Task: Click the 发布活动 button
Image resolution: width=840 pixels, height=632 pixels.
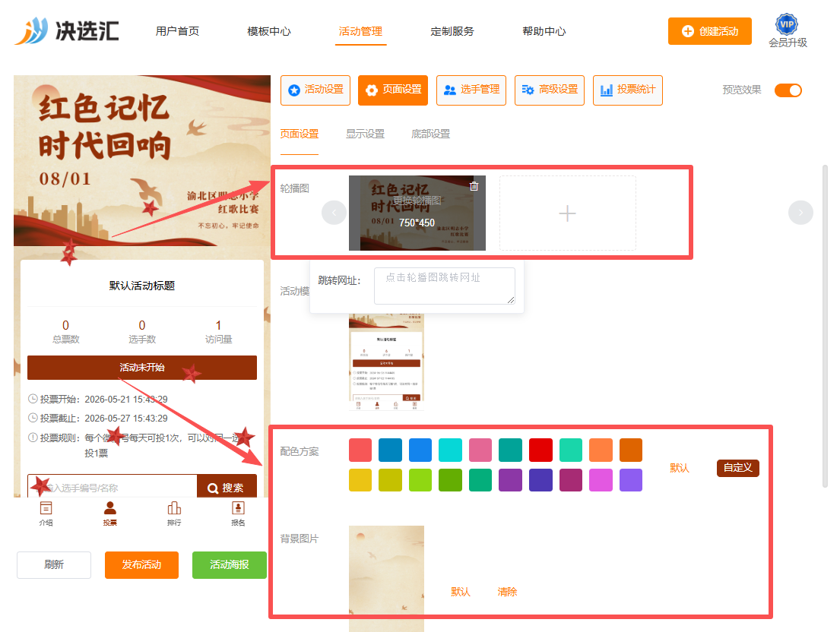Action: click(141, 564)
